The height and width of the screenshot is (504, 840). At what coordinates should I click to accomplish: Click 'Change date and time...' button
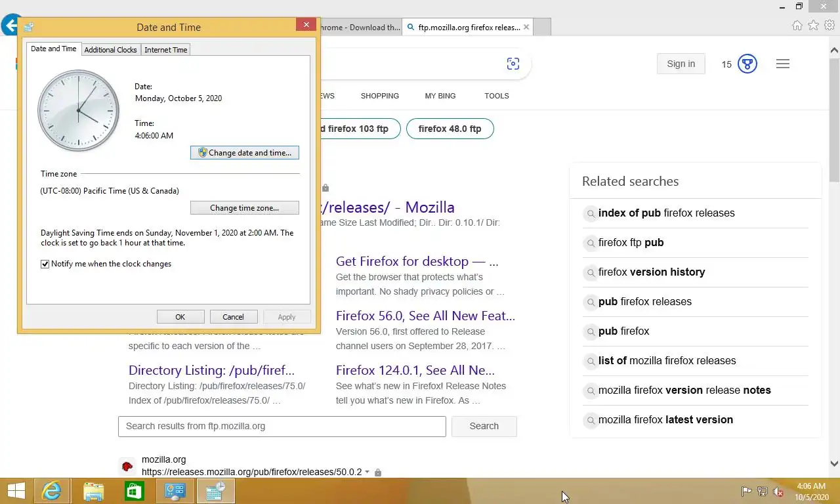(245, 152)
